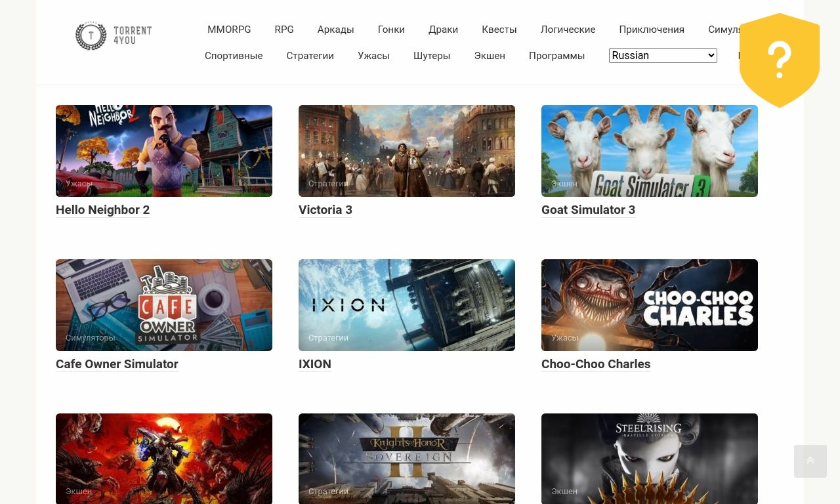Click the scroll-to-top arrow button

[810, 461]
